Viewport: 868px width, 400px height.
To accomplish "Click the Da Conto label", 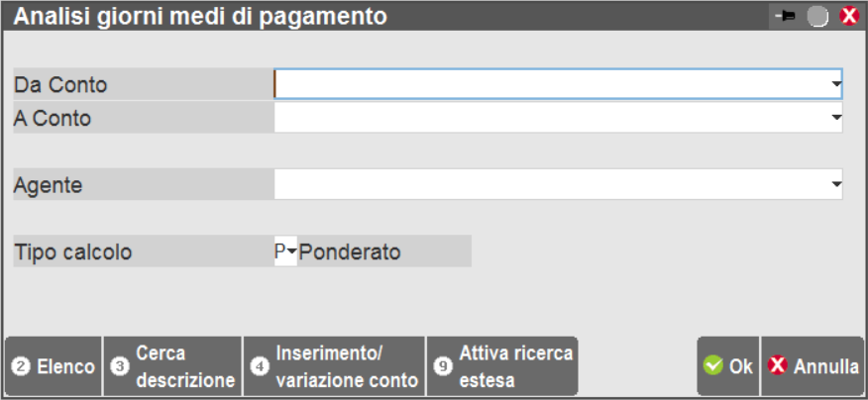I will pos(60,85).
